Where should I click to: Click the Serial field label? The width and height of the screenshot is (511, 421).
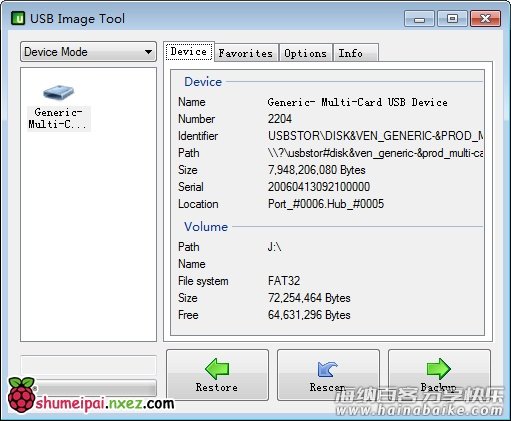[x=191, y=187]
